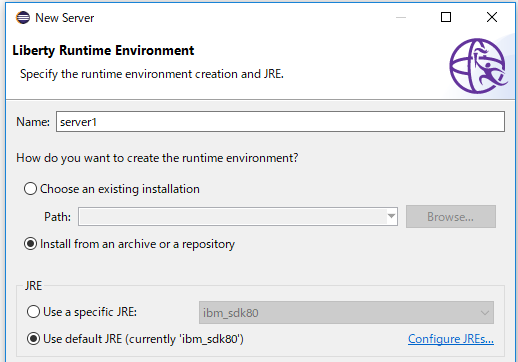518x362 pixels.
Task: Open the Configure JREs... link
Action: click(451, 339)
